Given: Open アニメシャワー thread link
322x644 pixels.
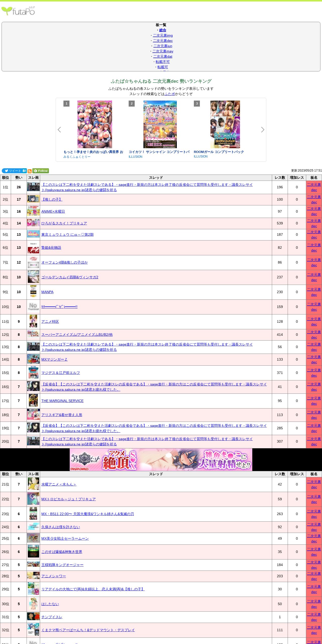Looking at the screenshot, I should (54, 576).
